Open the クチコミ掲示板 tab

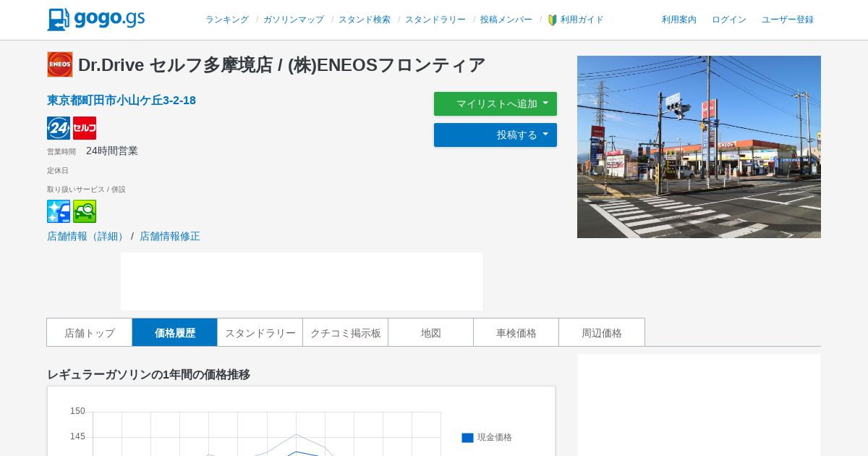[346, 332]
